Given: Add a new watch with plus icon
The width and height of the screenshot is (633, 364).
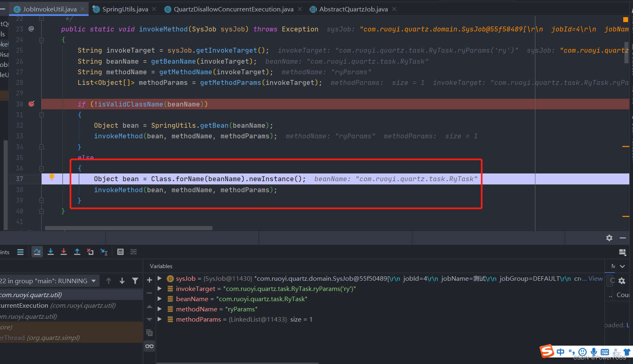Looking at the screenshot, I should tap(149, 280).
